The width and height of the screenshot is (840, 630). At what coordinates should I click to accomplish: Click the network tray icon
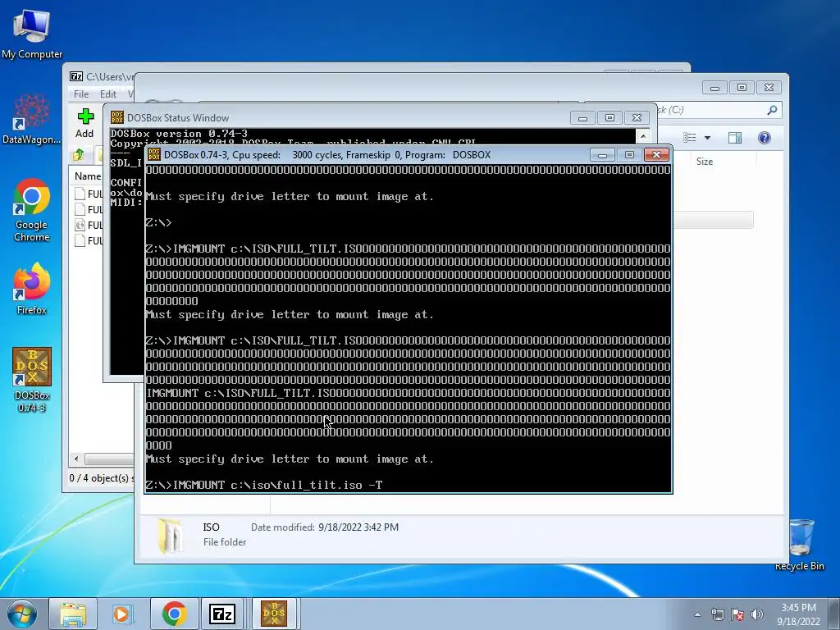717,614
